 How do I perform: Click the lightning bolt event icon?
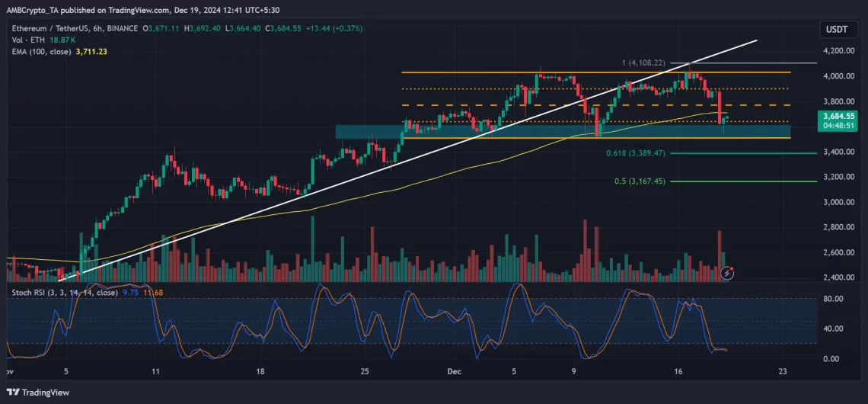pos(727,272)
